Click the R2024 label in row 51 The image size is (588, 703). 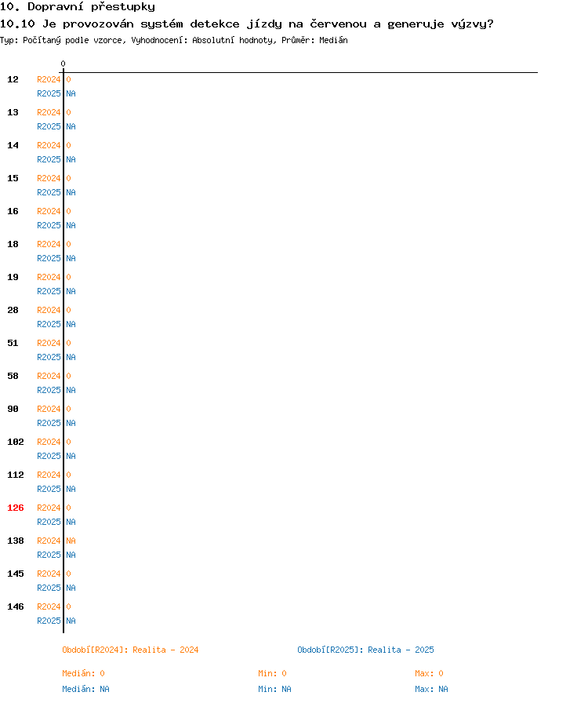49,343
